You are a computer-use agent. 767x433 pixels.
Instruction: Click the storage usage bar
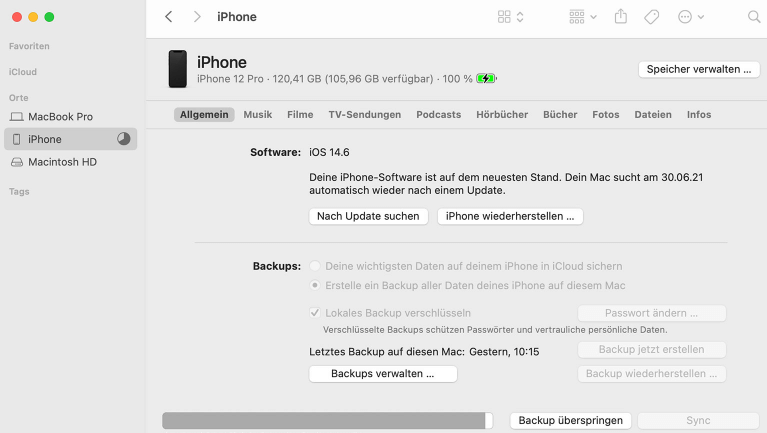pyautogui.click(x=327, y=421)
